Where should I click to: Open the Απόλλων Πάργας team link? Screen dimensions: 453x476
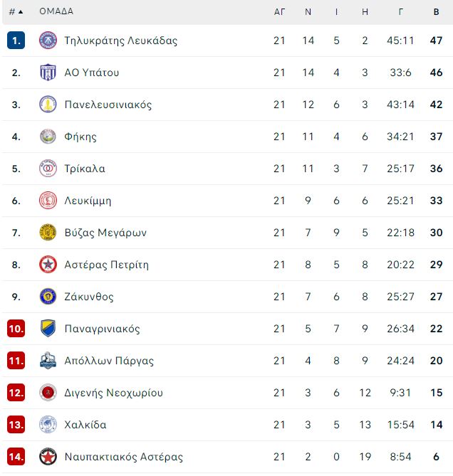[x=109, y=361]
